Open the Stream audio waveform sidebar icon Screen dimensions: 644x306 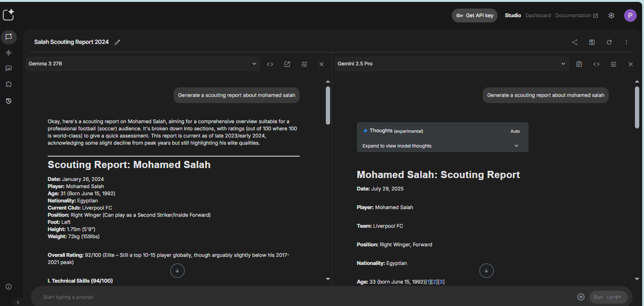pyautogui.click(x=9, y=53)
